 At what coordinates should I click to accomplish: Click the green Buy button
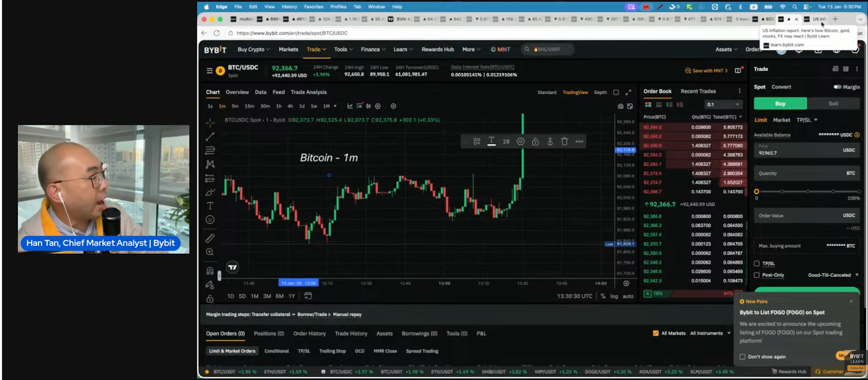[x=780, y=104]
